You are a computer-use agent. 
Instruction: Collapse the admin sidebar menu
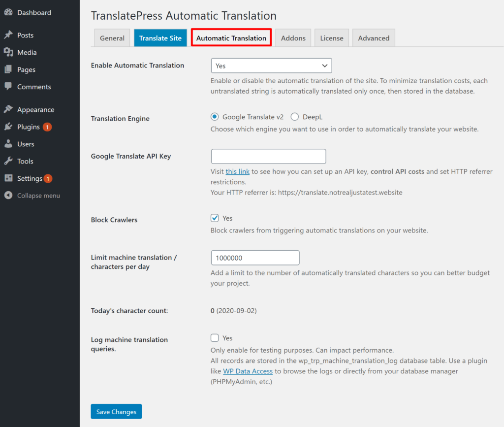[x=38, y=196]
